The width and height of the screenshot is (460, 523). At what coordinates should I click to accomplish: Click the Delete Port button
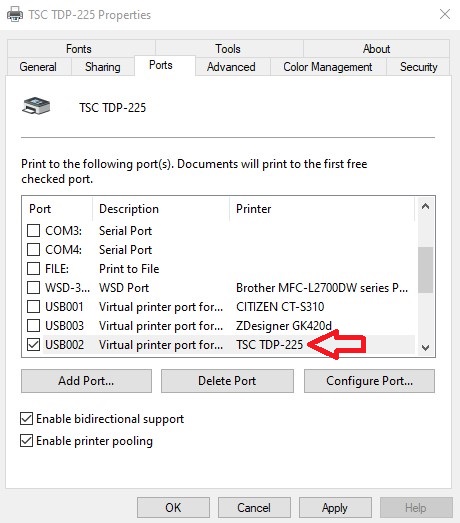(227, 381)
